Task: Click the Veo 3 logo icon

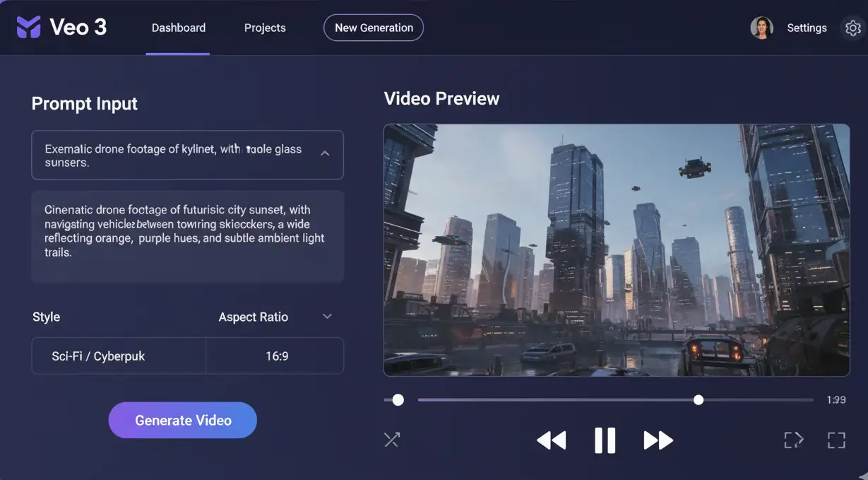Action: point(28,27)
